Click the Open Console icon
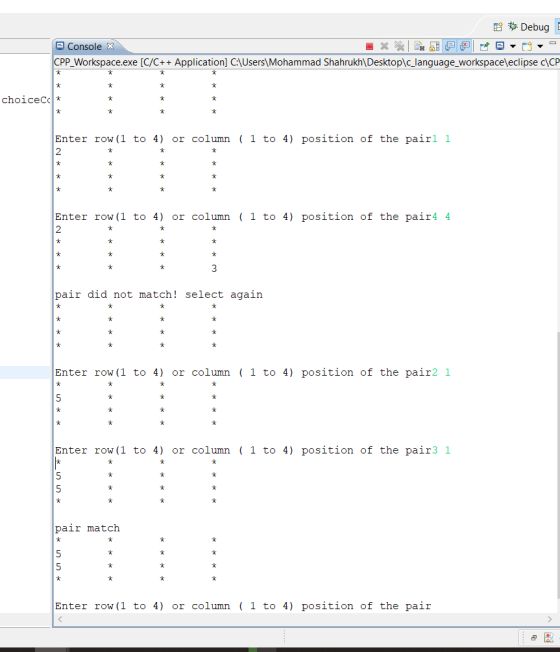The image size is (560, 652). pyautogui.click(x=527, y=46)
